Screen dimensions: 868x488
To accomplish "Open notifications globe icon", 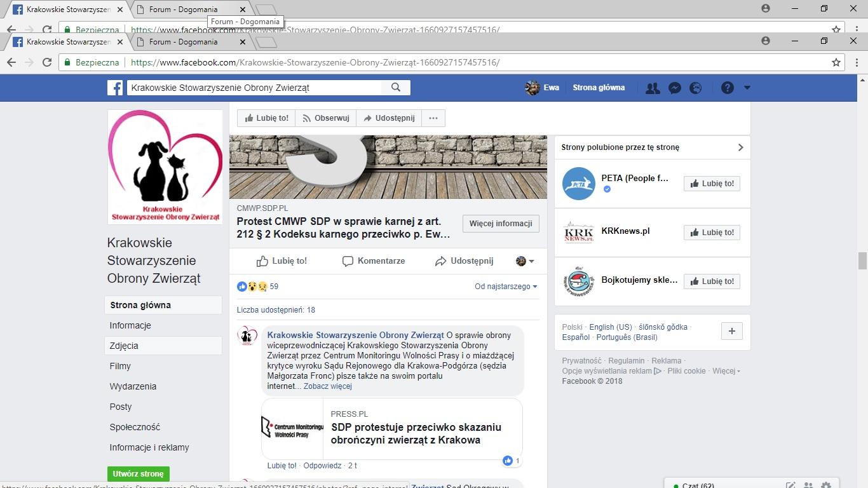I will tap(696, 88).
